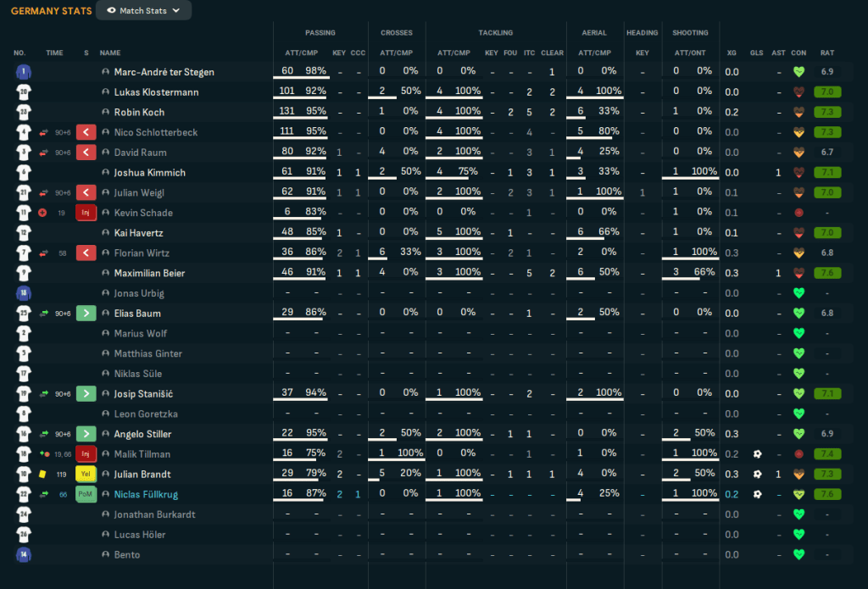This screenshot has width=868, height=589.
Task: Click the goal ball icon in Malik Tillman's row
Action: 757,454
